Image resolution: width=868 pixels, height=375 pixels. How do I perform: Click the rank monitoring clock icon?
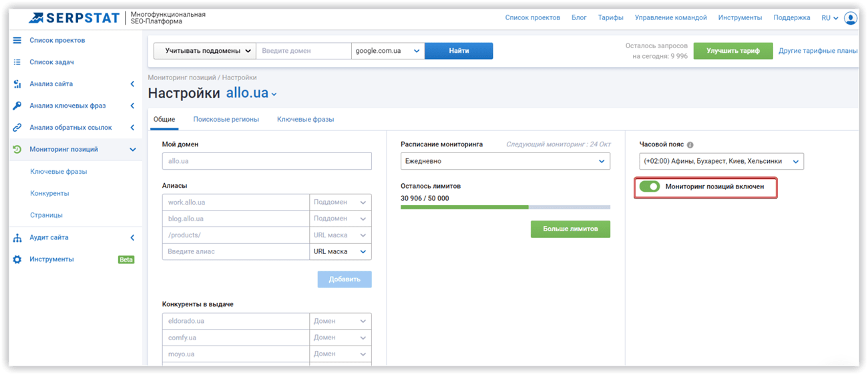coord(17,150)
